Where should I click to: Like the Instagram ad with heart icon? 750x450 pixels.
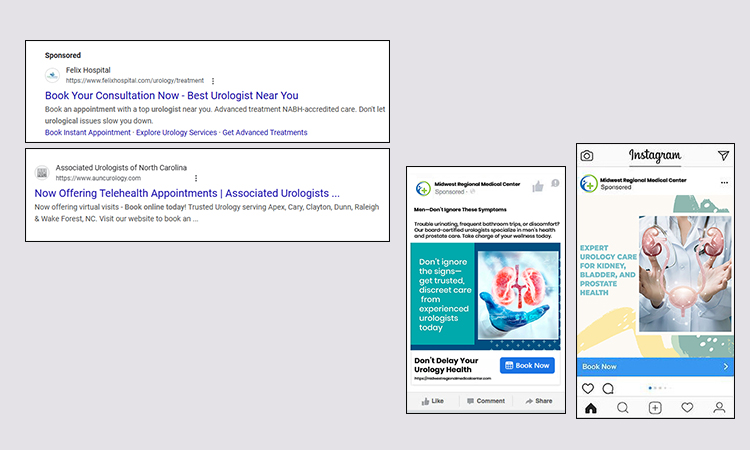click(x=588, y=388)
